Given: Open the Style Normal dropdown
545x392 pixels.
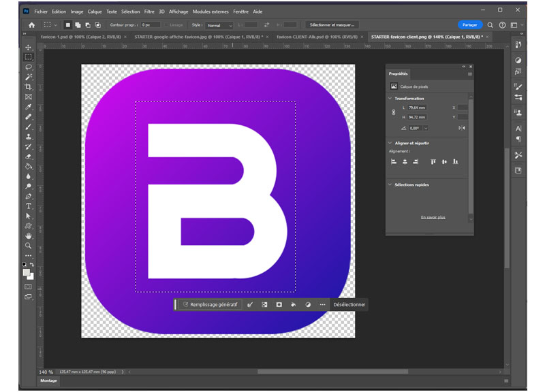Looking at the screenshot, I should (219, 25).
